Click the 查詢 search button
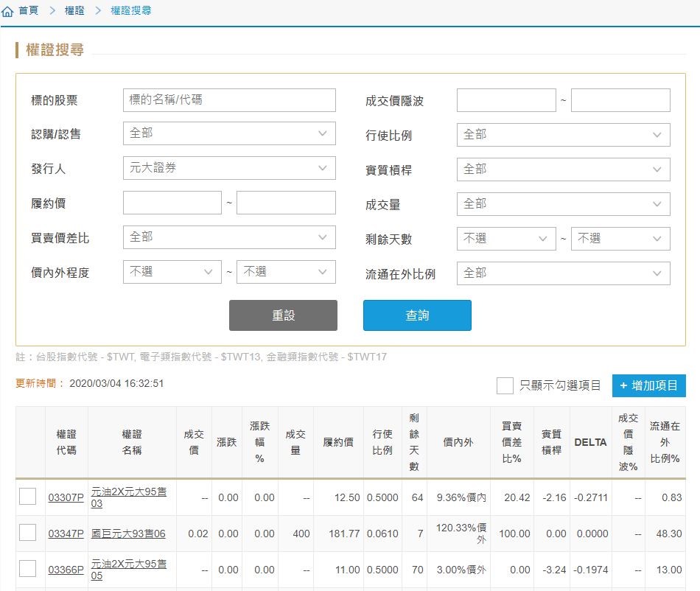The width and height of the screenshot is (700, 591). pyautogui.click(x=417, y=315)
